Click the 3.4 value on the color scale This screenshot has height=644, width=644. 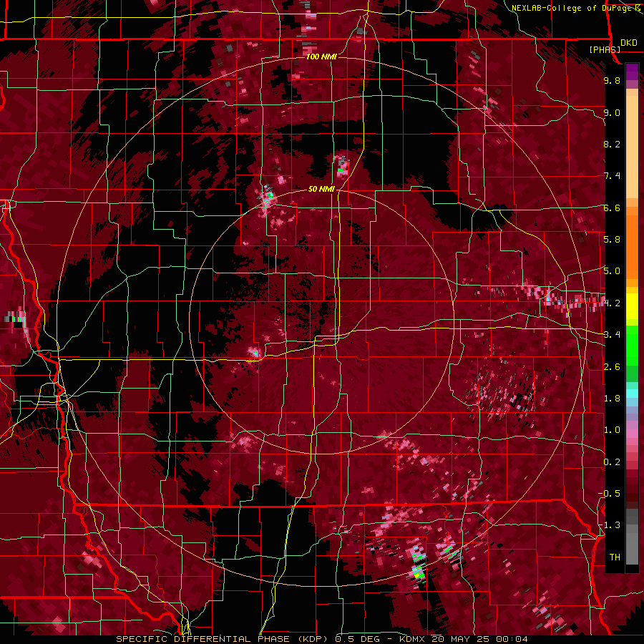click(x=612, y=335)
